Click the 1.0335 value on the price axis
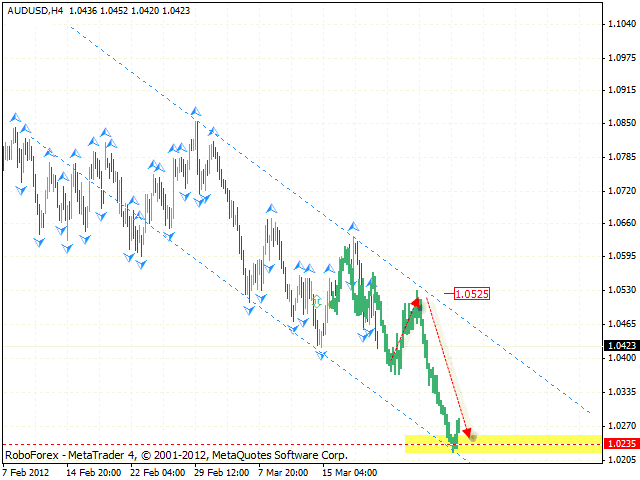Viewport: 640px width, 480px height. point(619,393)
